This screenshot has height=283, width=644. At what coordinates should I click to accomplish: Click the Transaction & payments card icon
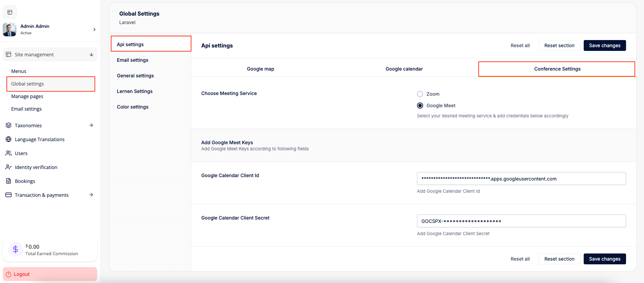pyautogui.click(x=8, y=195)
